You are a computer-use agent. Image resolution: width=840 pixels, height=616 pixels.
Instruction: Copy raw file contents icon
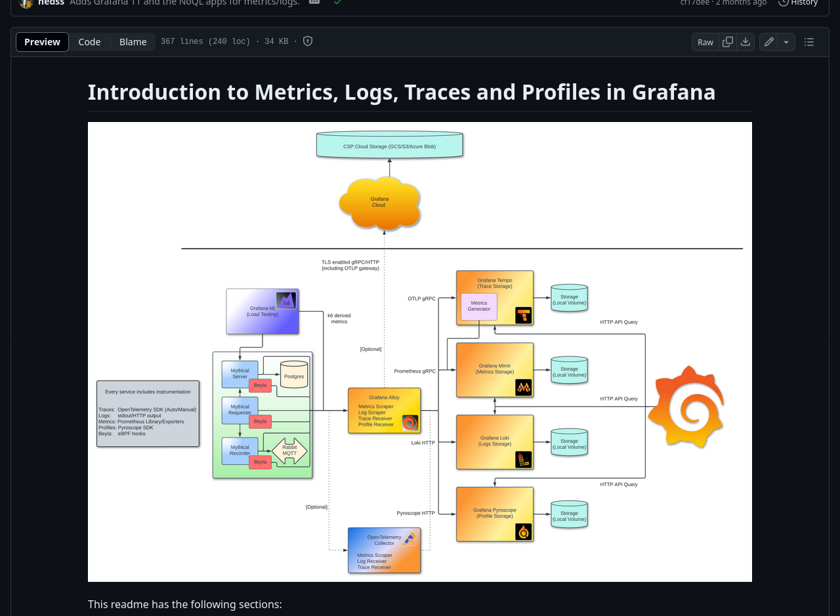tap(728, 42)
